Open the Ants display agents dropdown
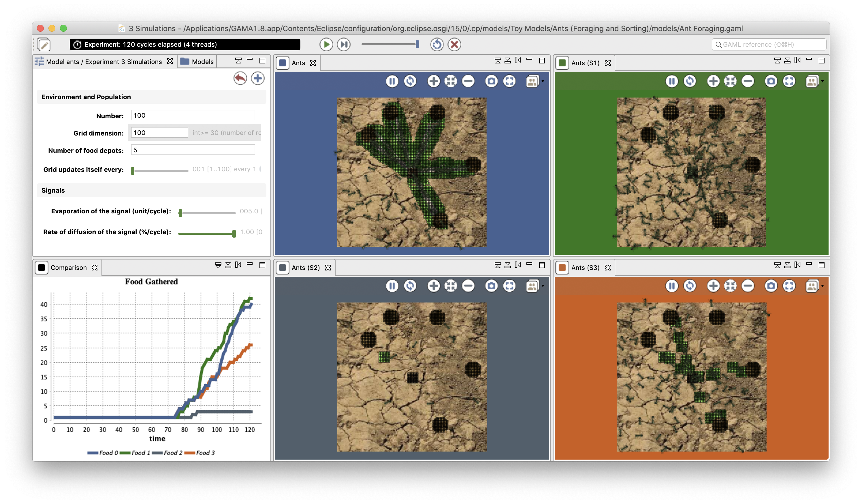Image resolution: width=862 pixels, height=504 pixels. [535, 81]
